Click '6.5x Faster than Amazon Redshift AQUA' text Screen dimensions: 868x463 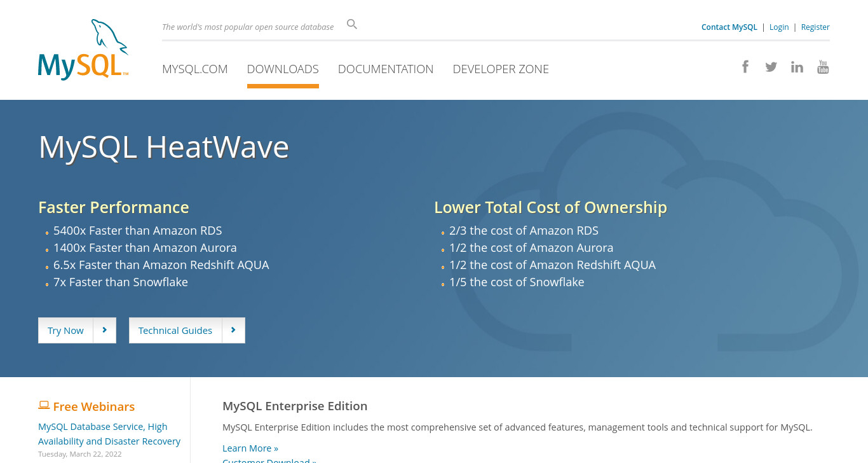click(x=161, y=265)
